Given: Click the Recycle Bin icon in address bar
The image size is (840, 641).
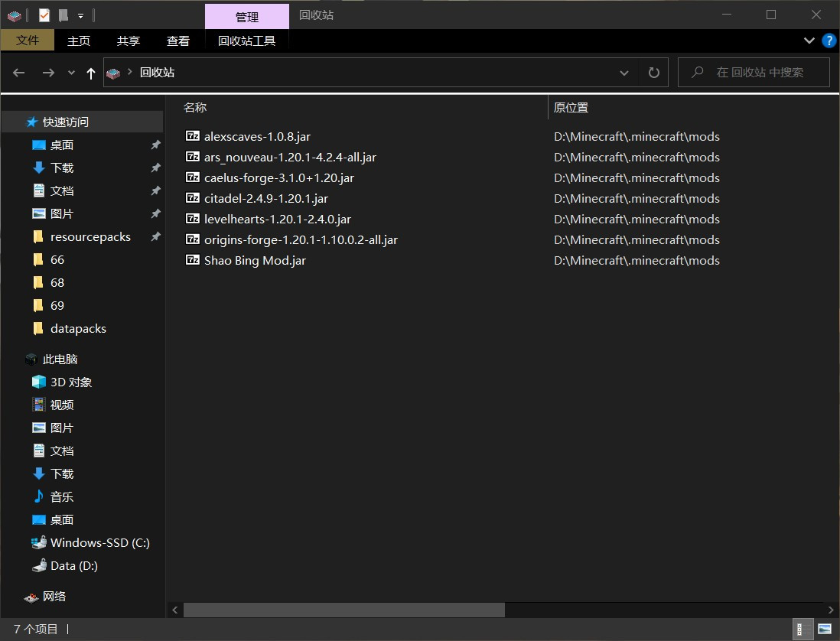Looking at the screenshot, I should (x=113, y=73).
